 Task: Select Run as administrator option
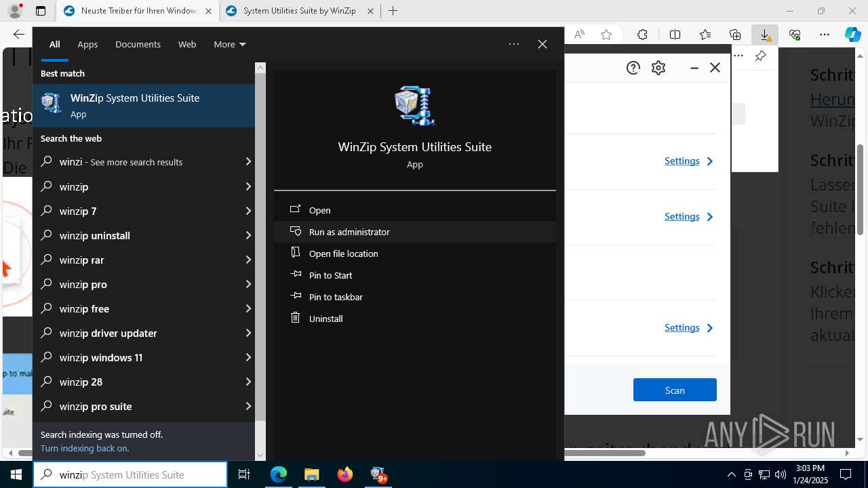pos(349,232)
